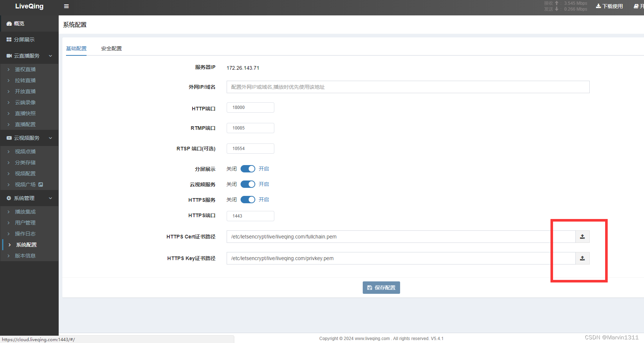Image resolution: width=644 pixels, height=343 pixels.
Task: Collapse the 云直播服务 menu chevron
Action: (51, 56)
